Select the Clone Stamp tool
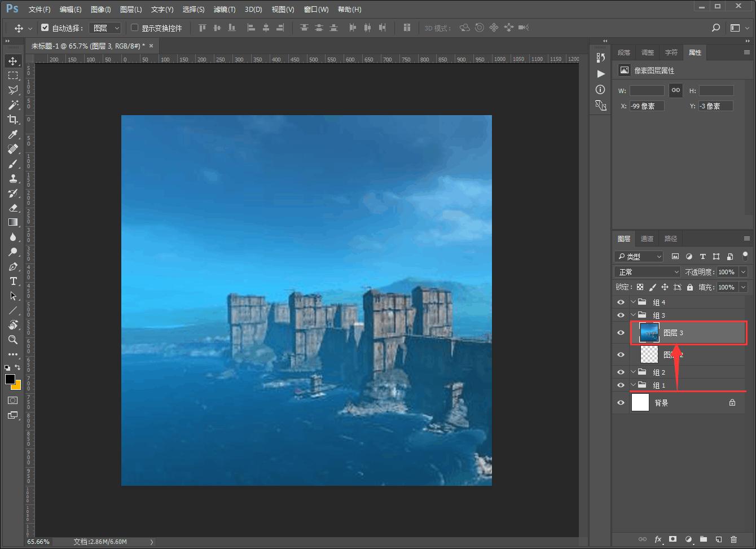756x549 pixels. 13,178
